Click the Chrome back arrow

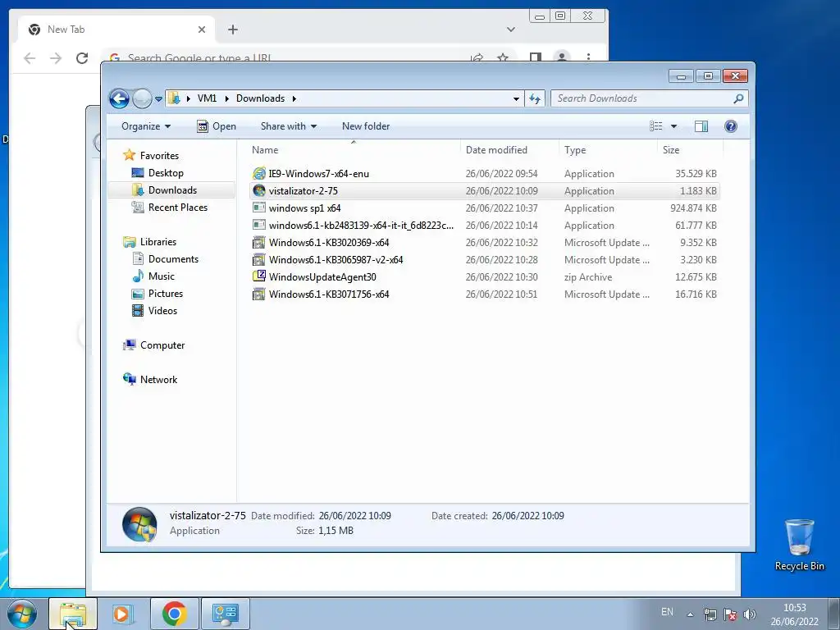click(30, 58)
